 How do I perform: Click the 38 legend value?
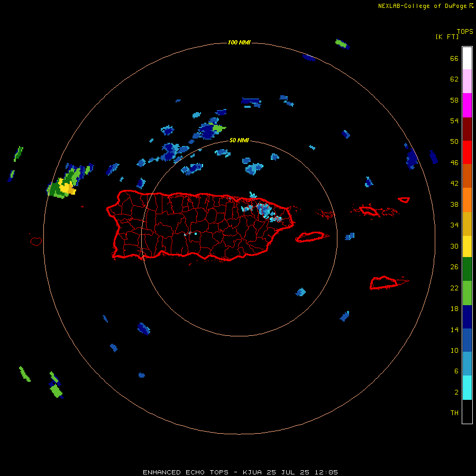[454, 204]
